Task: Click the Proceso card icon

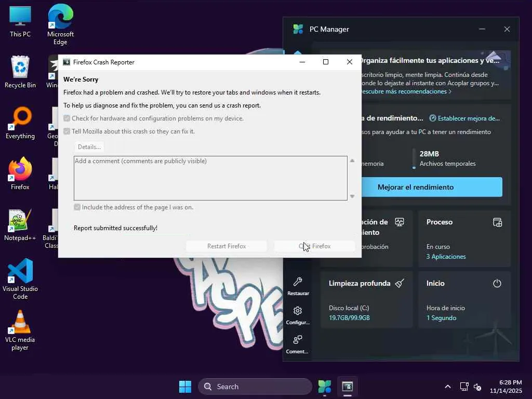Action: (x=497, y=222)
